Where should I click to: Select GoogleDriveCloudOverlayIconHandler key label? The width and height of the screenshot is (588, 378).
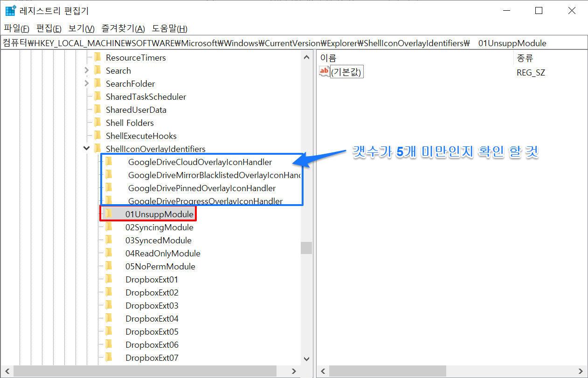click(x=200, y=162)
